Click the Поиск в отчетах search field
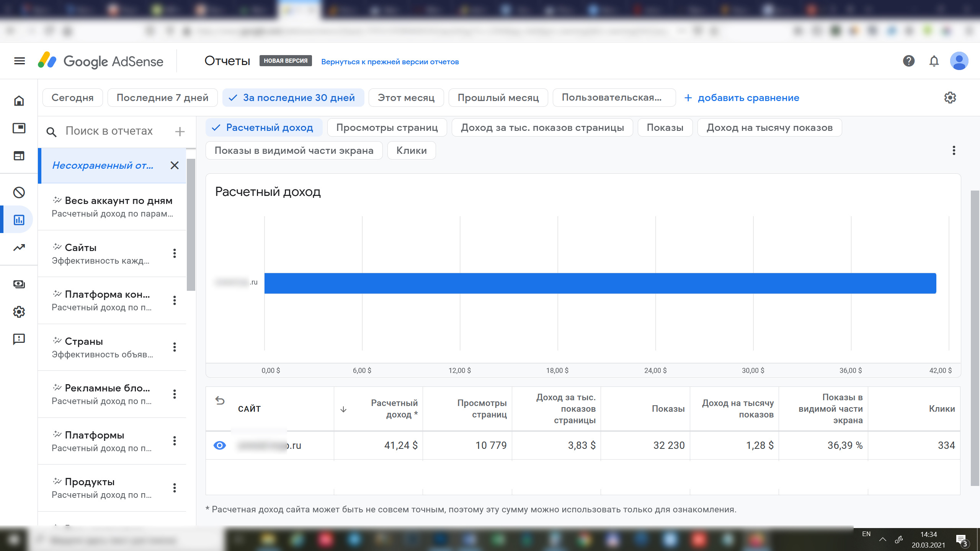Image resolution: width=980 pixels, height=551 pixels. click(x=109, y=131)
